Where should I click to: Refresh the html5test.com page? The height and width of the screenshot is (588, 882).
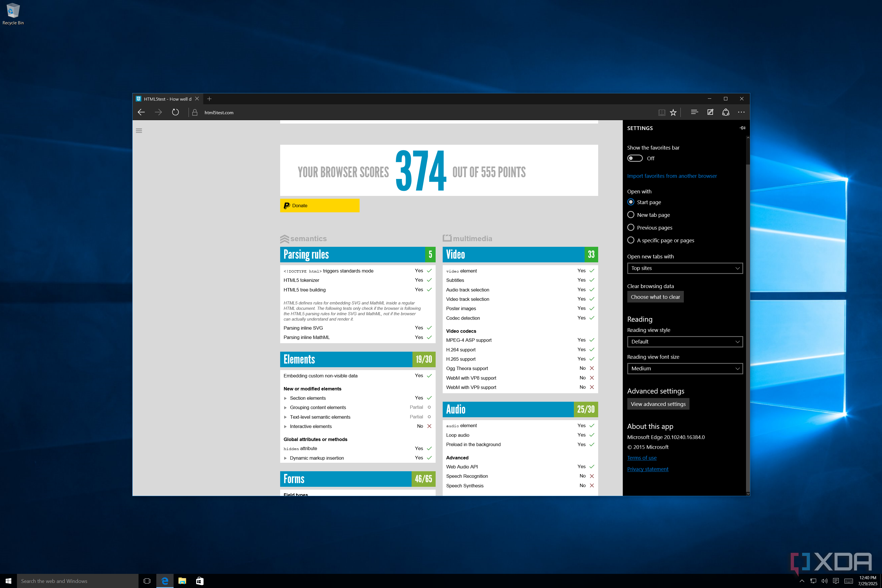coord(175,112)
